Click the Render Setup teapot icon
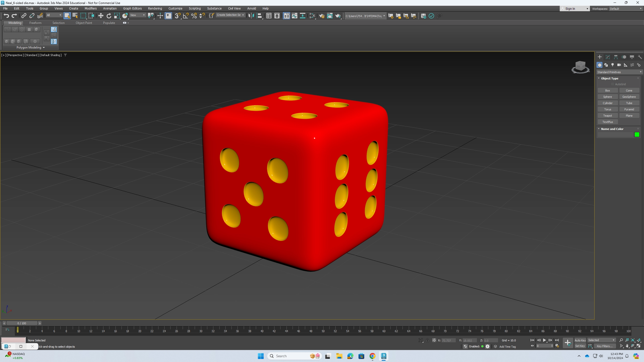Screen dimensions: 644x362 [321, 16]
